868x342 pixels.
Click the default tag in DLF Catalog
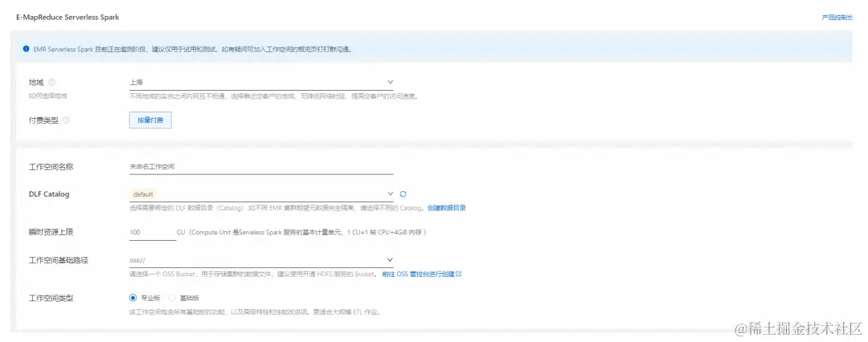coord(143,194)
